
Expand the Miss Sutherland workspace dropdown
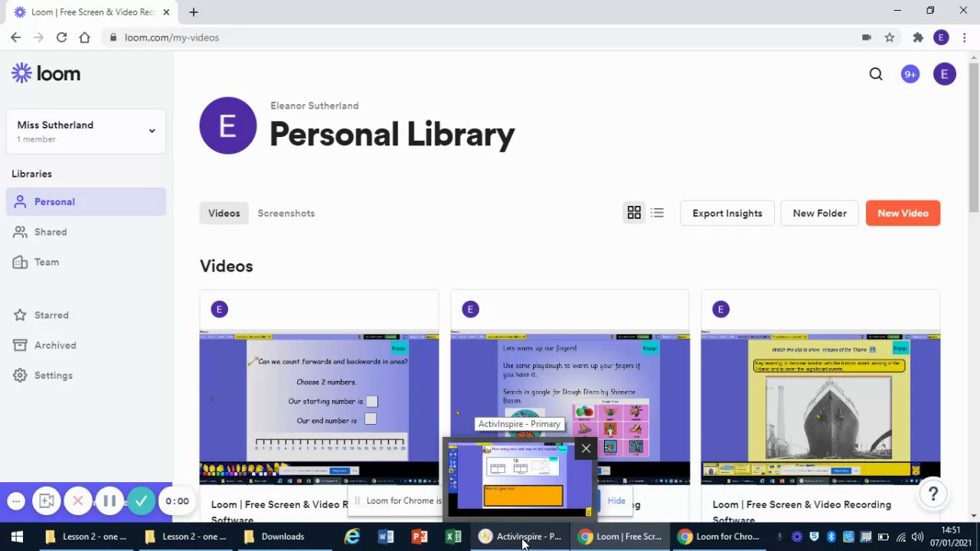coord(86,131)
